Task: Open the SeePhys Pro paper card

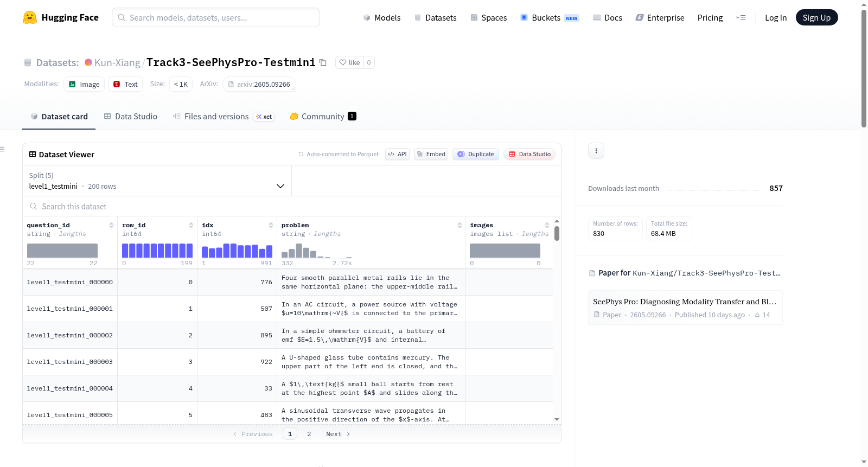Action: [685, 308]
